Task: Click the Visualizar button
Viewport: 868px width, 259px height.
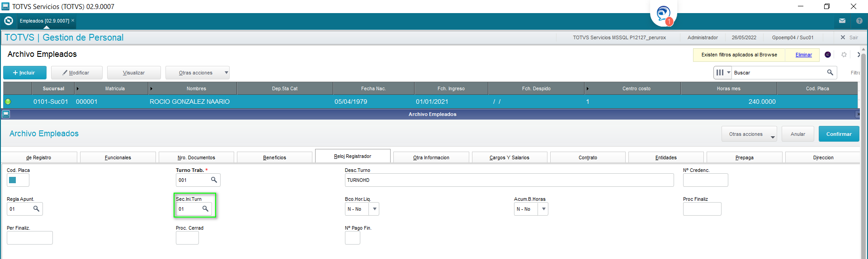Action: [x=134, y=73]
